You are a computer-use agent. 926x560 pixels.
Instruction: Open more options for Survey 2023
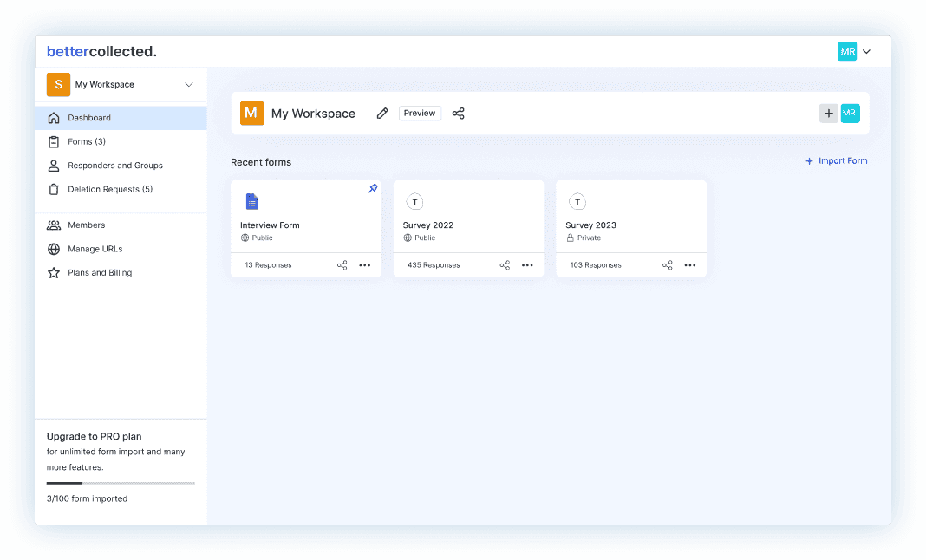click(x=690, y=265)
